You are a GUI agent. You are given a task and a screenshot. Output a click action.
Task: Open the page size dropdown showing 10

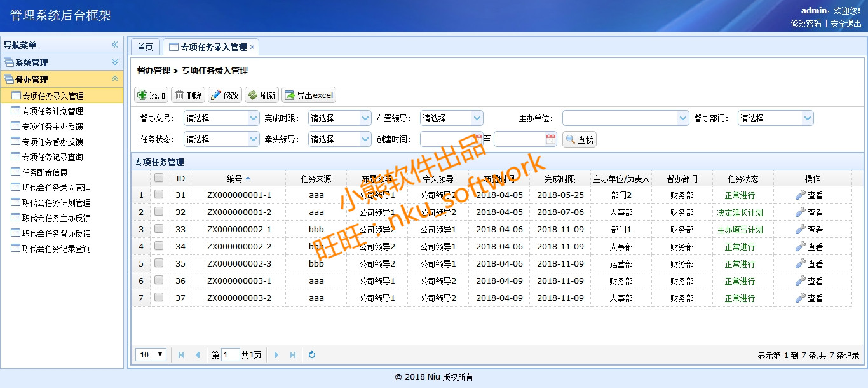click(x=152, y=355)
